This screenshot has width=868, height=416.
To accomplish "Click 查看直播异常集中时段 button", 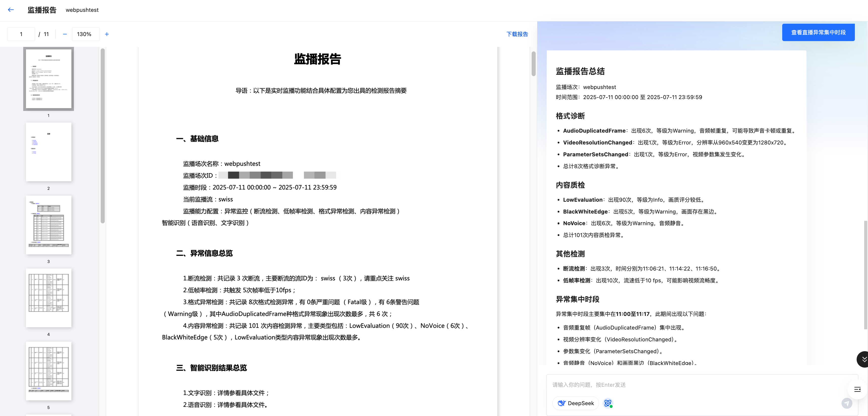I will tap(818, 32).
